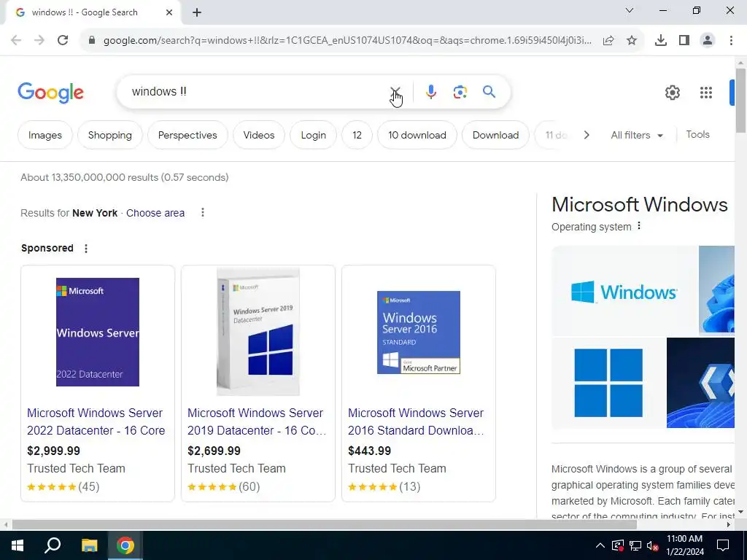Open the taskbar clock showing 11:00 AM
The height and width of the screenshot is (560, 747).
[x=684, y=545]
